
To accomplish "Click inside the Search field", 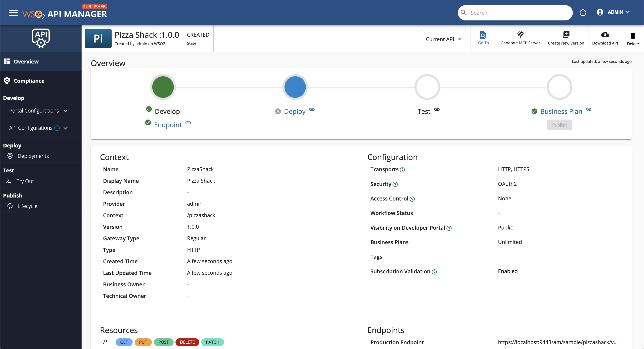I will click(515, 13).
